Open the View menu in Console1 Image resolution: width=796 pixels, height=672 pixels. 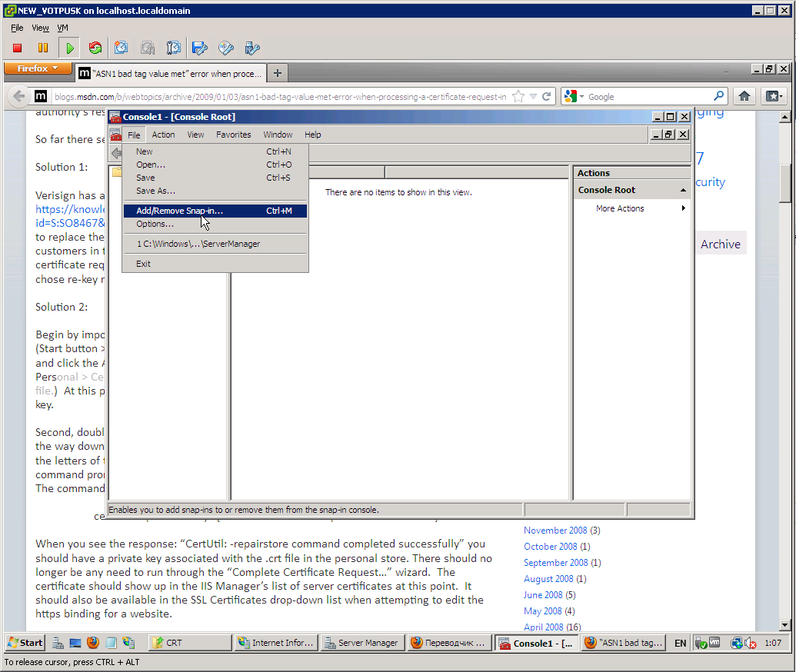(x=195, y=135)
